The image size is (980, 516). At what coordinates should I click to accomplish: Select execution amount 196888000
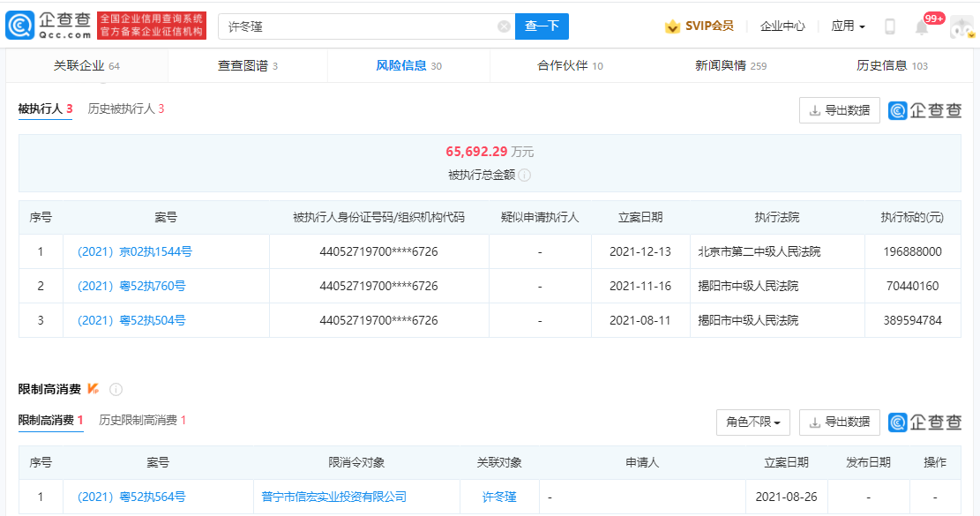912,251
